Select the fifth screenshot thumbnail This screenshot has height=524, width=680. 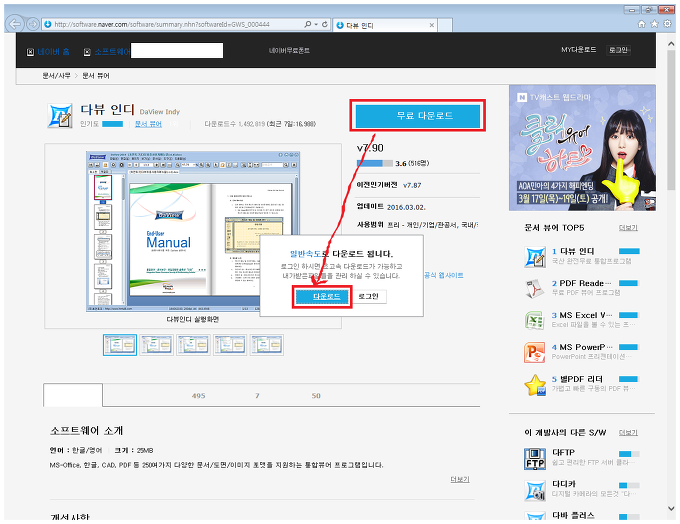pyautogui.click(x=267, y=345)
